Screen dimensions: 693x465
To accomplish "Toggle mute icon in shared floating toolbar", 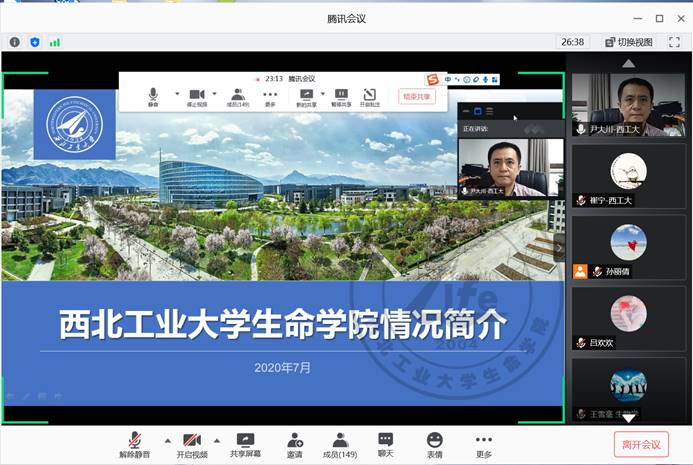I will click(153, 95).
